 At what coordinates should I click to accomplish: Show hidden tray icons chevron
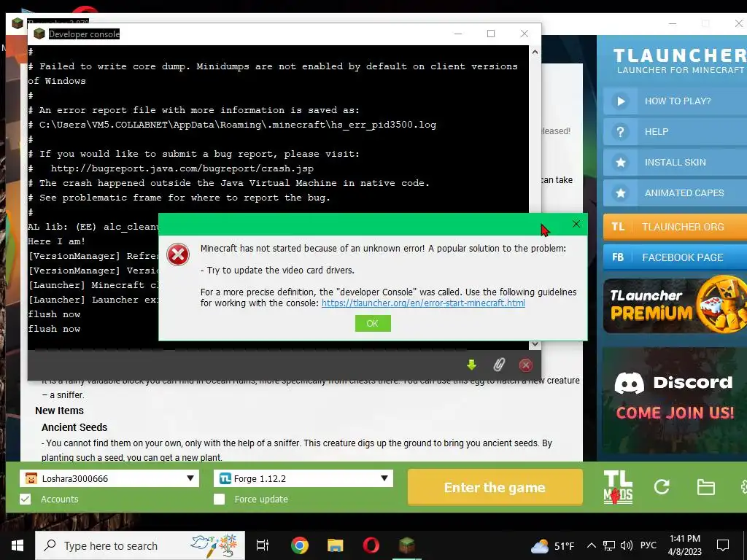pos(591,545)
